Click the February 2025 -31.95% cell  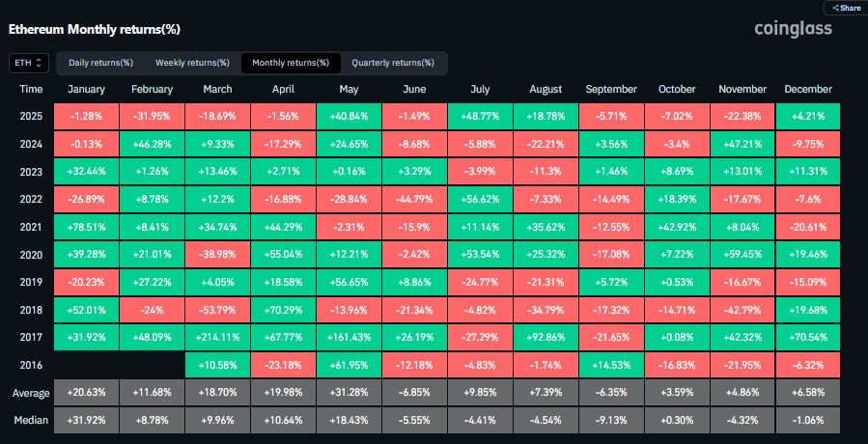click(153, 117)
